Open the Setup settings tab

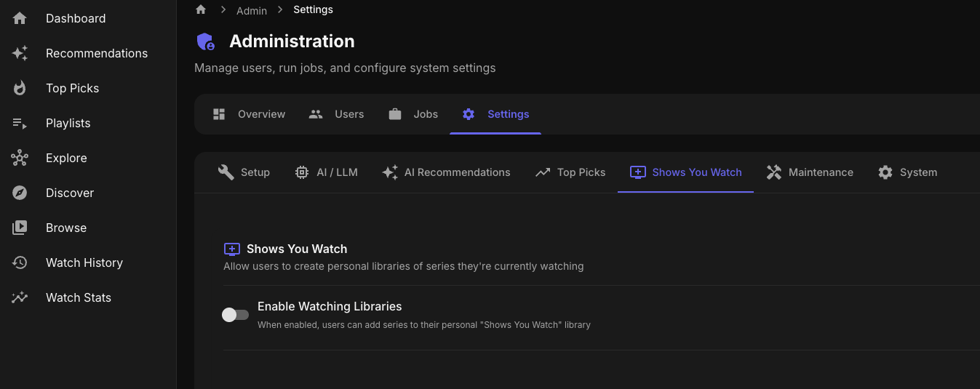click(244, 172)
